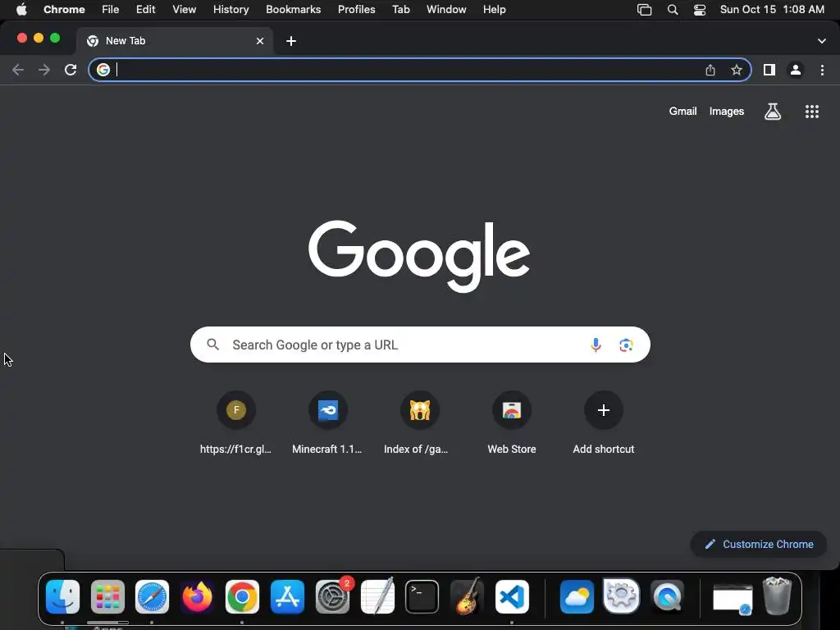This screenshot has width=840, height=630.
Task: Select the New Tab tab
Action: pyautogui.click(x=174, y=41)
